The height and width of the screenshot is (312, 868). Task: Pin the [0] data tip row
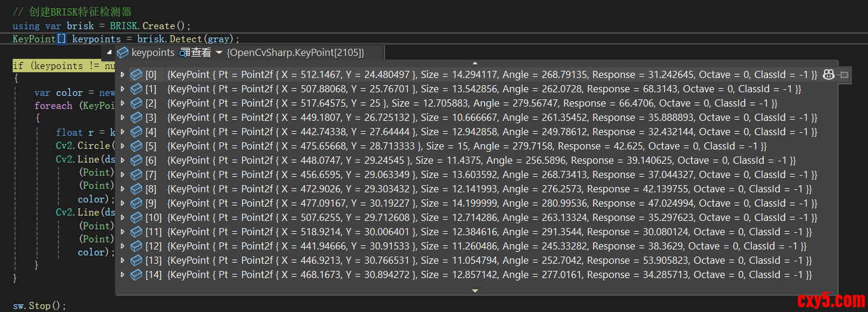(844, 74)
